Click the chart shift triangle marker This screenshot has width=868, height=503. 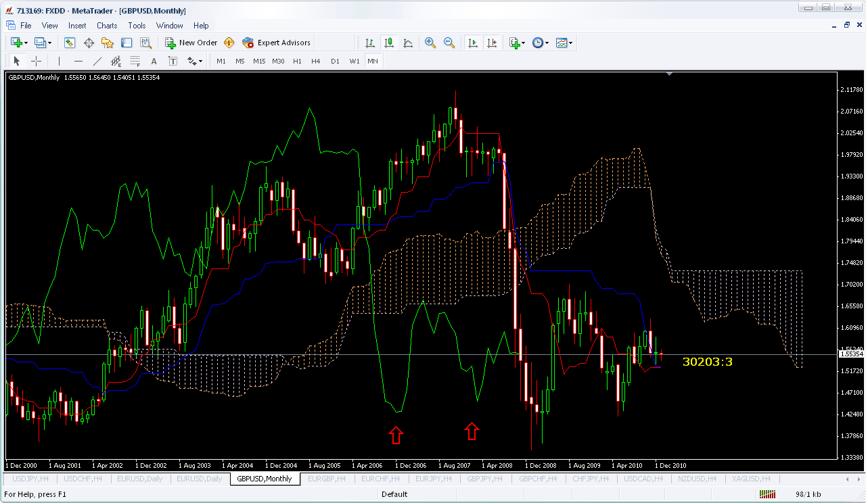[670, 74]
